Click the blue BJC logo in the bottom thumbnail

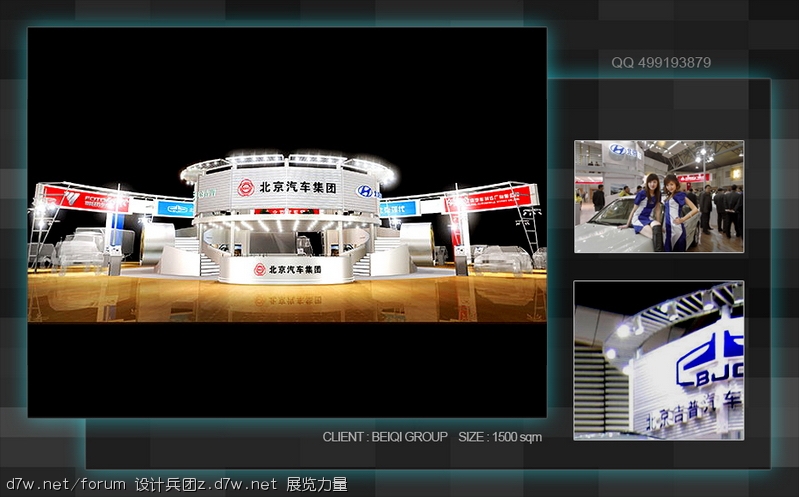pyautogui.click(x=712, y=361)
